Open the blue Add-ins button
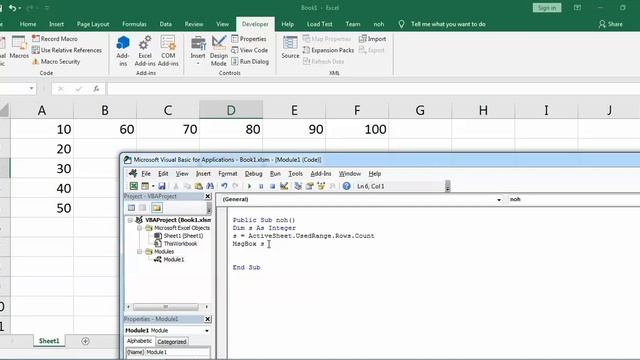Screen dimensions: 640x360 [x=122, y=51]
